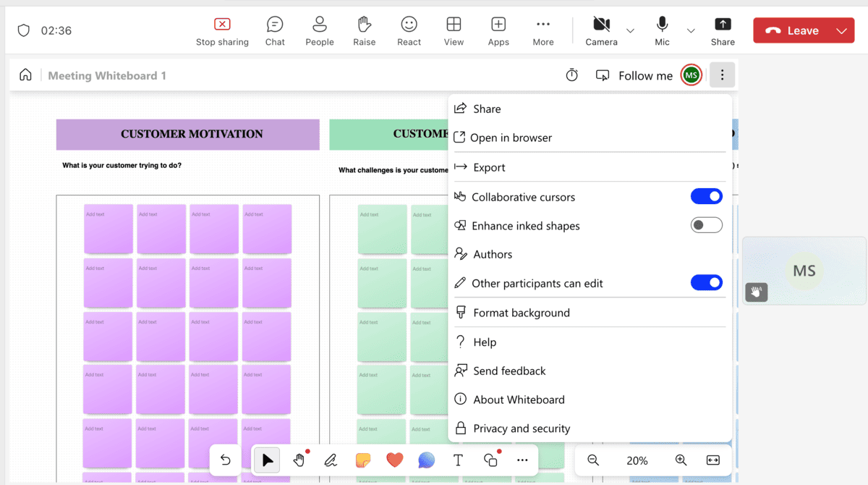This screenshot has width=868, height=485.
Task: Select the text tool
Action: point(458,460)
